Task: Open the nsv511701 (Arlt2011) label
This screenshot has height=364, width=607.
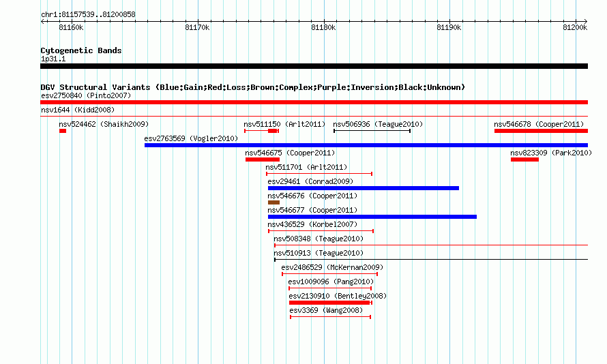Action: (307, 167)
